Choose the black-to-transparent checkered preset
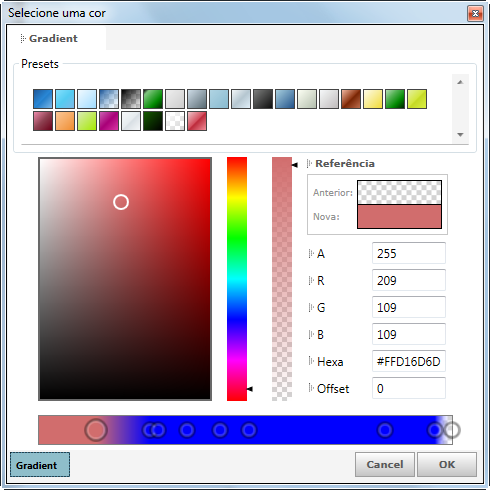Viewport: 490px width, 490px height. [x=131, y=99]
